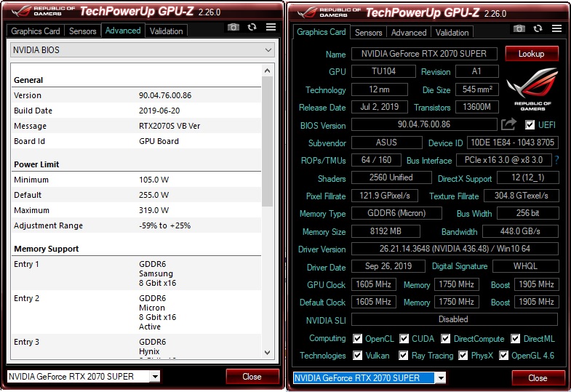
Task: Click the Memory Type GDDR6 (Micron) field
Action: point(396,213)
